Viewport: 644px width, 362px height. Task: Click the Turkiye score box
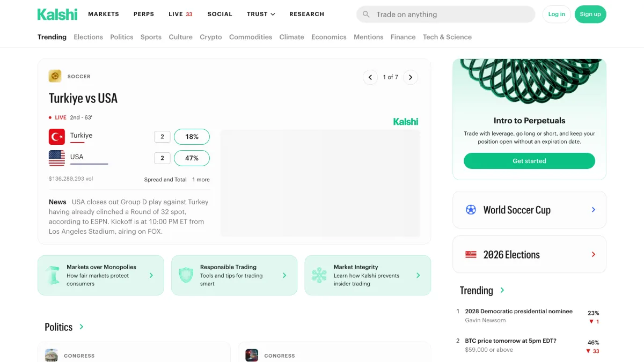click(162, 137)
